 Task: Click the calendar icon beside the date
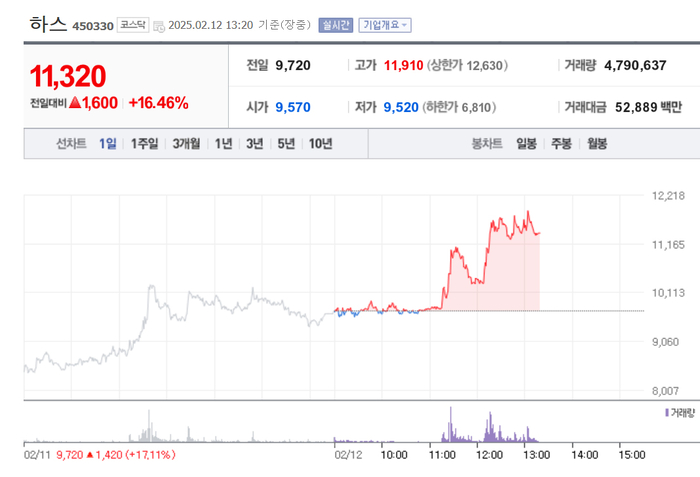tap(158, 26)
